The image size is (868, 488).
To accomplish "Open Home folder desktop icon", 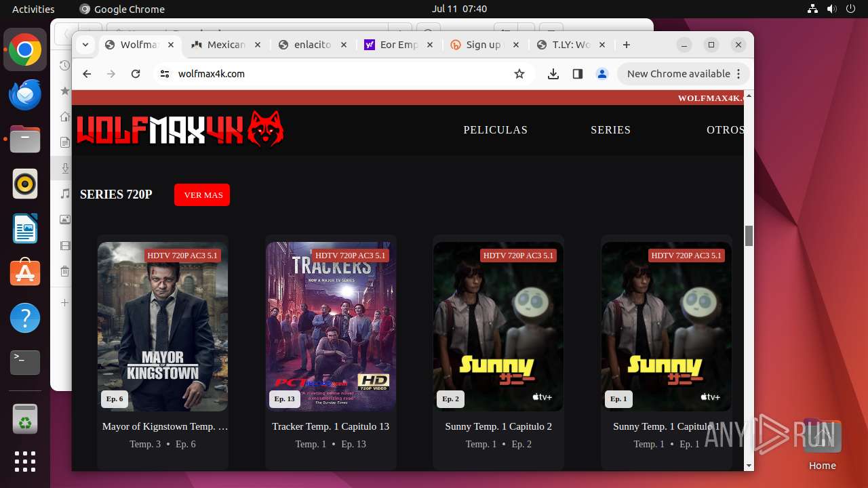I will click(x=822, y=444).
